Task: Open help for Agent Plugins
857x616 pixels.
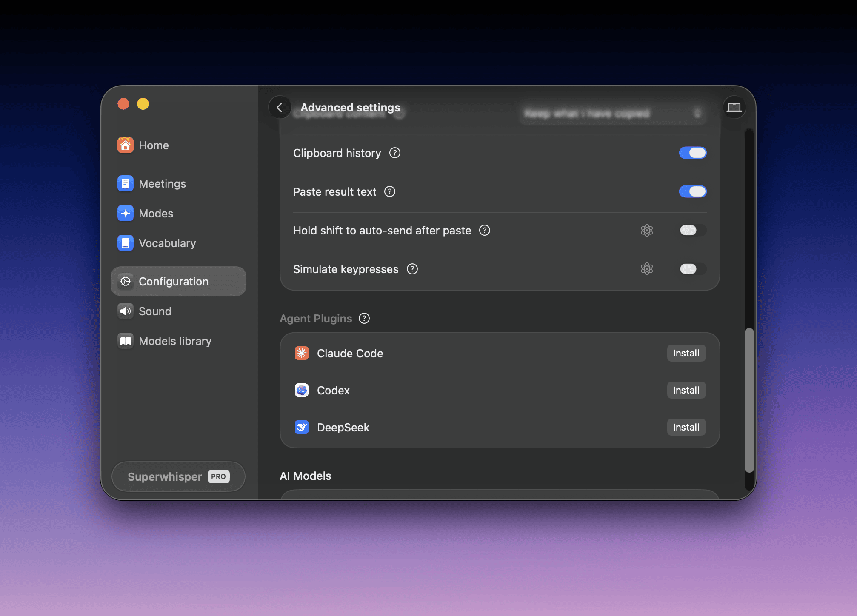Action: point(364,318)
